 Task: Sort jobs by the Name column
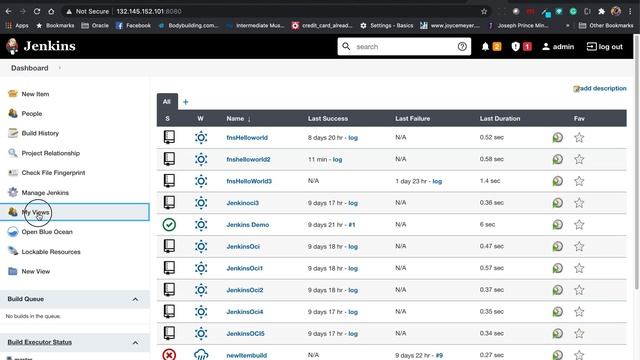point(238,118)
